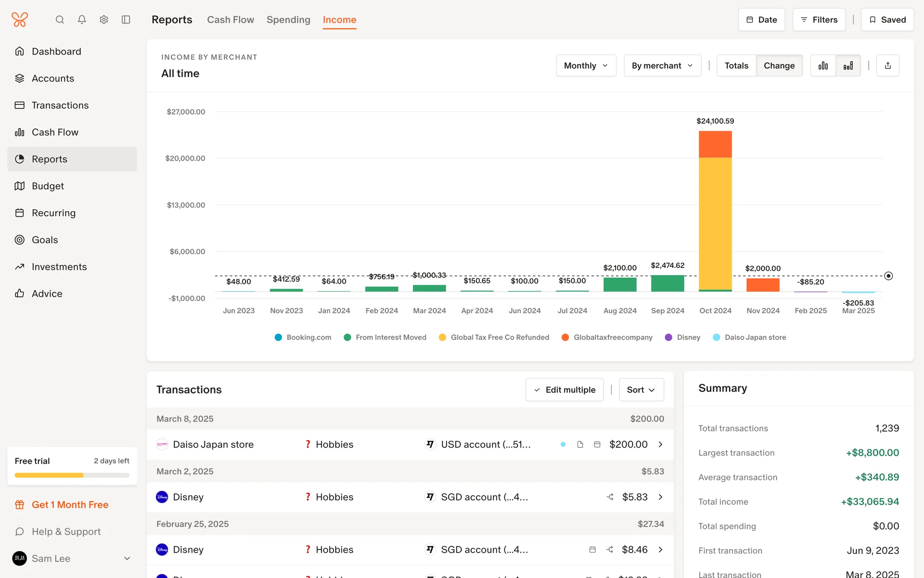Toggle the chart to Change view
Viewport: 924px width, 578px height.
pos(779,66)
